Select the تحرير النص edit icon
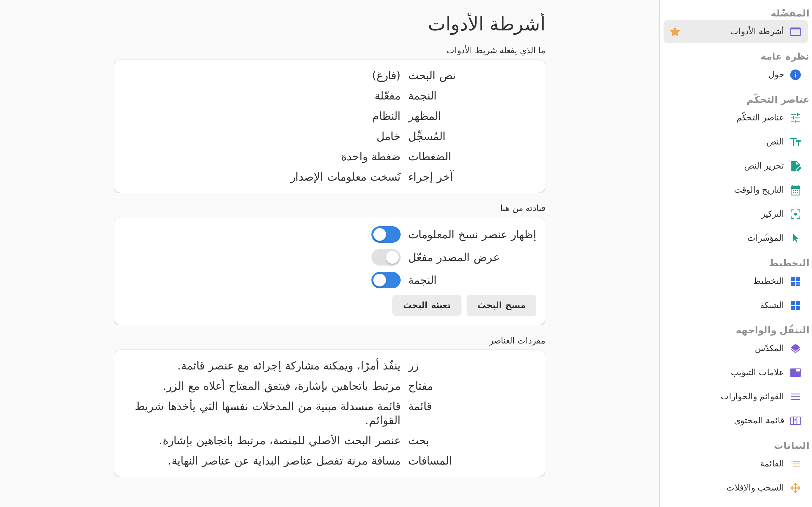The height and width of the screenshot is (507, 812). (x=795, y=166)
